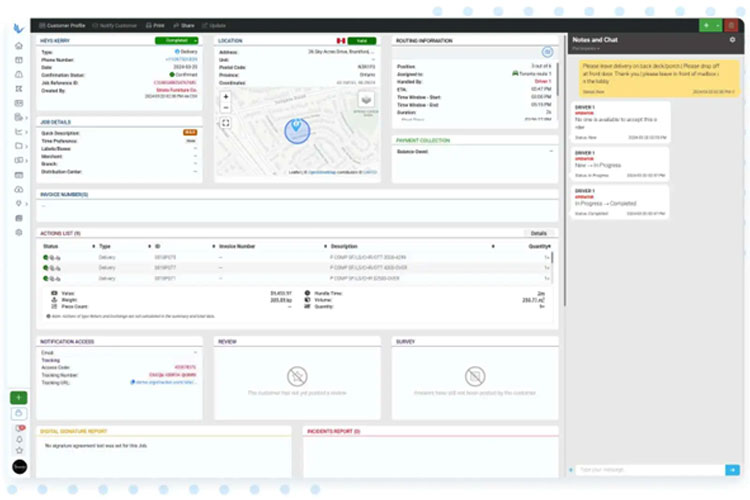Sort by the Invoice Number column header

pos(237,246)
